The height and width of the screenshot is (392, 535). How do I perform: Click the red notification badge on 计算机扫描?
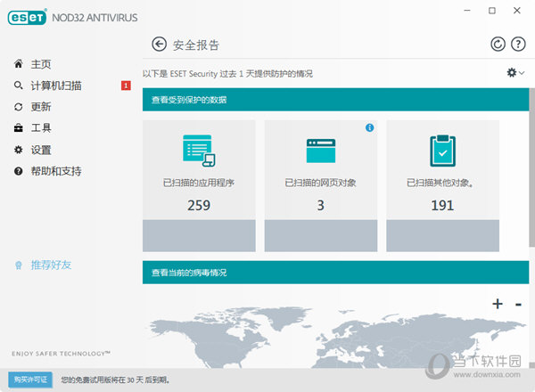(126, 86)
